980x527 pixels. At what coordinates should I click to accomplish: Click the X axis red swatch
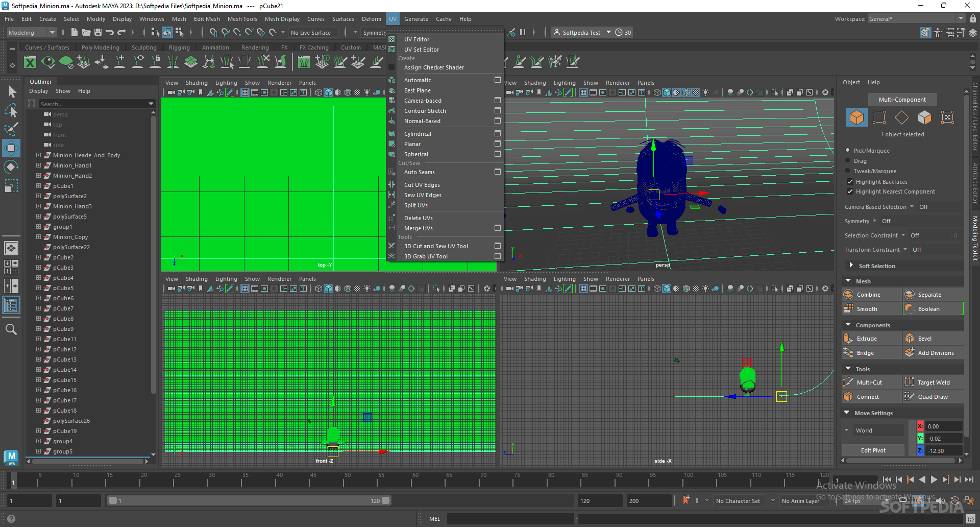coord(920,426)
